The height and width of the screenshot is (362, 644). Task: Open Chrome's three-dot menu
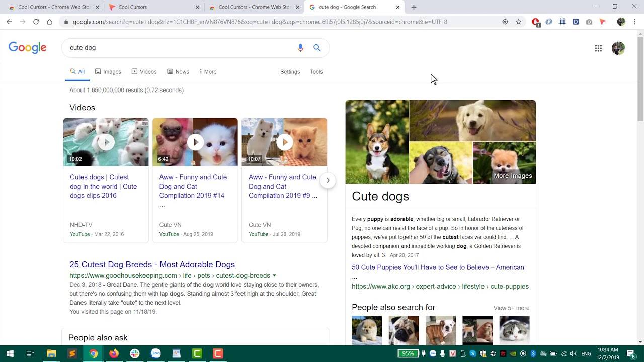coord(635,22)
